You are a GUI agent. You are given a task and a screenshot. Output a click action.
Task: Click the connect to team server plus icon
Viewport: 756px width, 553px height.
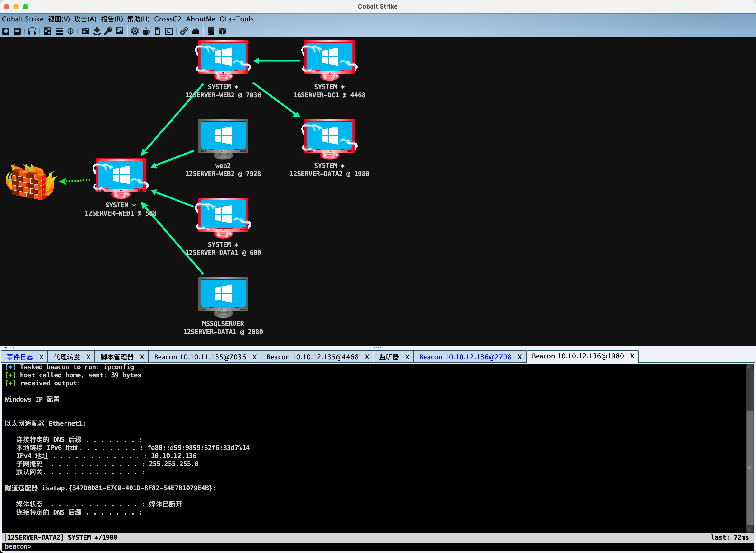pyautogui.click(x=6, y=31)
